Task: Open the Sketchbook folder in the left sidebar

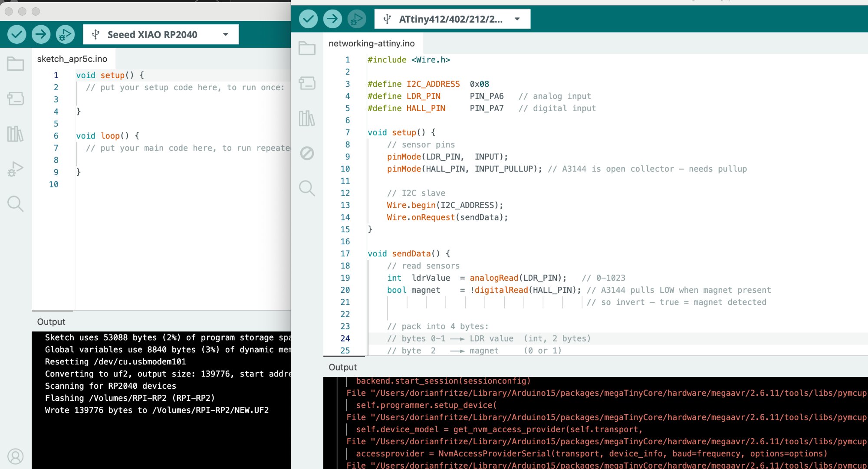Action: [15, 64]
